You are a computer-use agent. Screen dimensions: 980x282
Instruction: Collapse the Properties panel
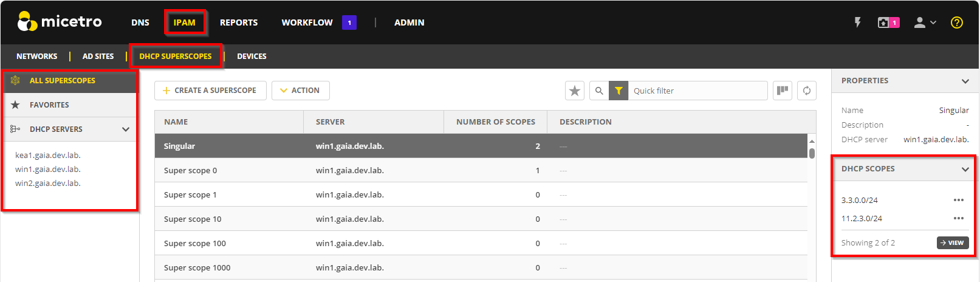[x=965, y=81]
